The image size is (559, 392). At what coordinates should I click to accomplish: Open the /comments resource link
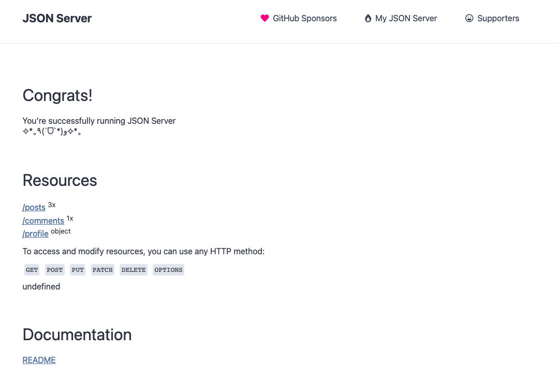click(x=43, y=221)
